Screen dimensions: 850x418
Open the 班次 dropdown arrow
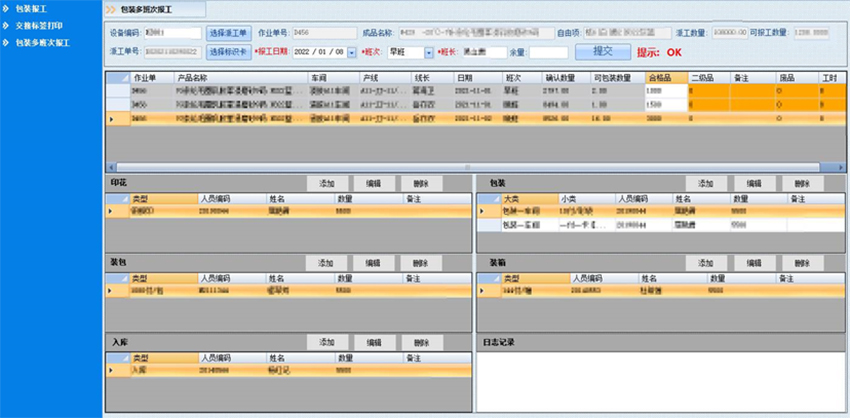[x=429, y=53]
